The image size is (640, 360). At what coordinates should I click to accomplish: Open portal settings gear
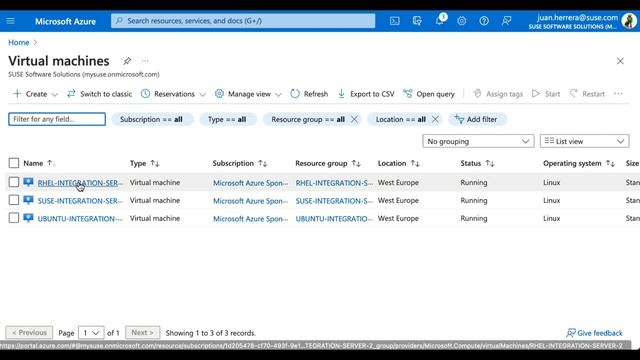(x=462, y=21)
